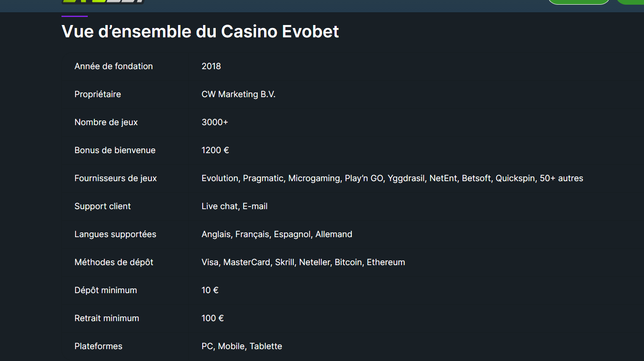This screenshot has width=644, height=361.
Task: Click 'Ethereum' in deposit methods row
Action: click(386, 262)
